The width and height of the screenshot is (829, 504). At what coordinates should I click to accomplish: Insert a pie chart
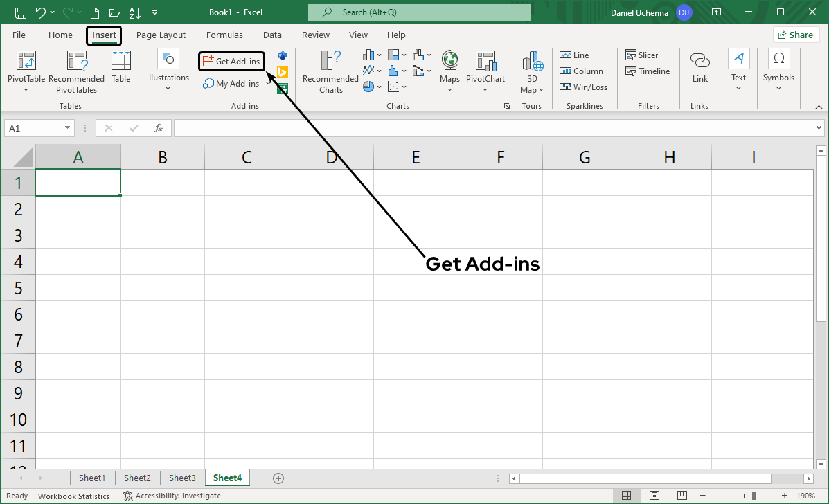[x=368, y=86]
